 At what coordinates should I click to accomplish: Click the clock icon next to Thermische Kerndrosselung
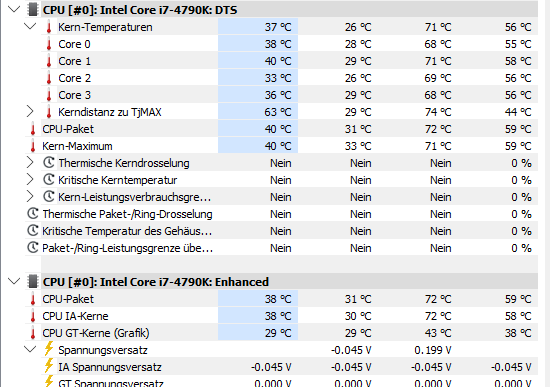[x=49, y=163]
